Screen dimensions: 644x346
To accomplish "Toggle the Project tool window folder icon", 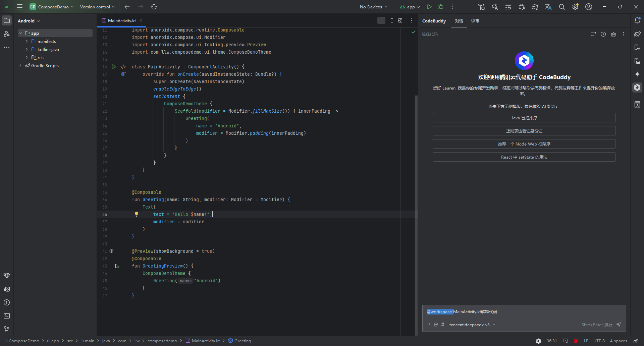I will [x=7, y=20].
